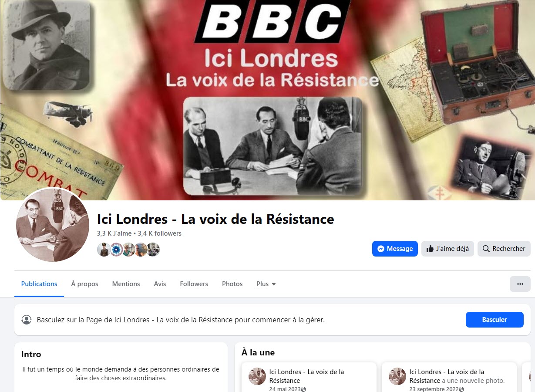Open the BBC Ici Londres cover photo
This screenshot has width=535, height=392.
(x=267, y=100)
